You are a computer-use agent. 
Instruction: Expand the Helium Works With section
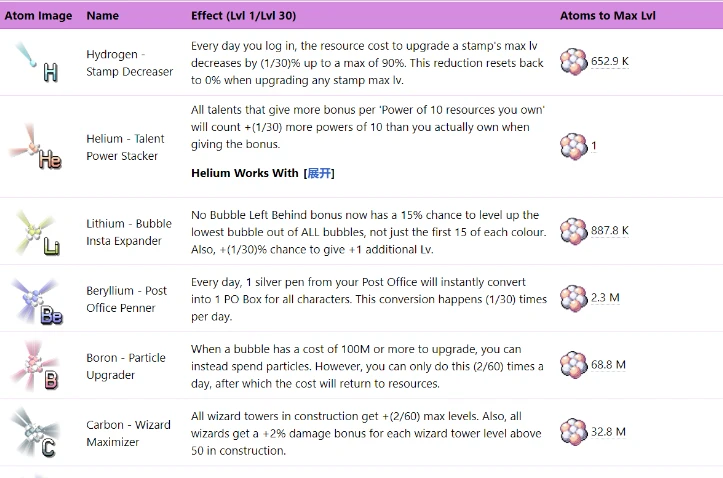319,173
